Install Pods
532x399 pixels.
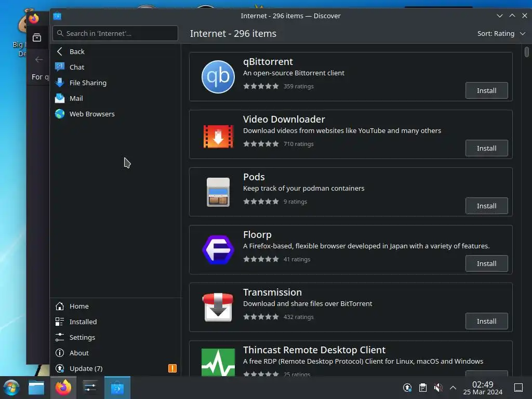tap(486, 206)
